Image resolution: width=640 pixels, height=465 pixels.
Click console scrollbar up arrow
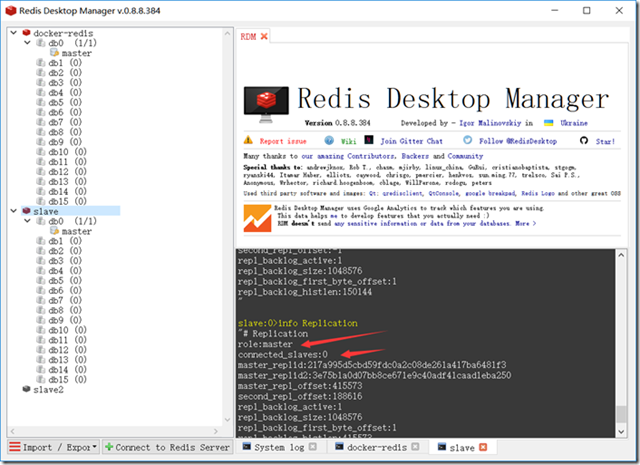tap(621, 255)
